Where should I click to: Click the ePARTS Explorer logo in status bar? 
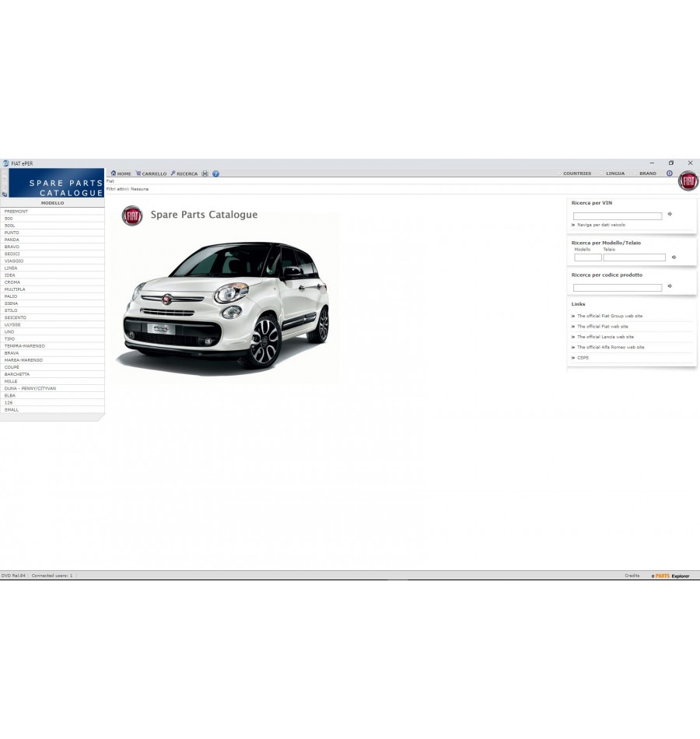point(670,576)
